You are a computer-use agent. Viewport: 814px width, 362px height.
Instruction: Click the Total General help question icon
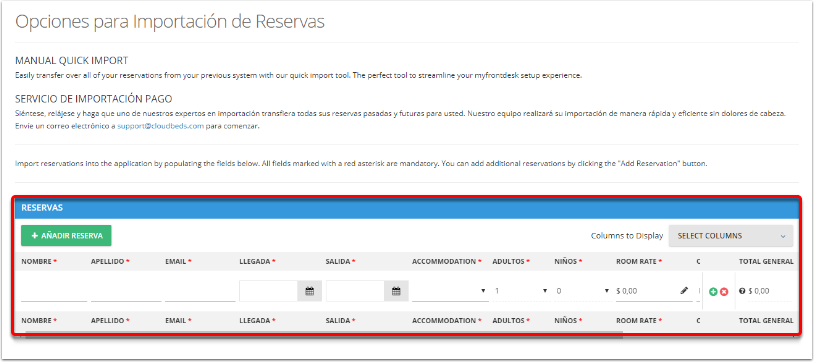click(x=742, y=291)
